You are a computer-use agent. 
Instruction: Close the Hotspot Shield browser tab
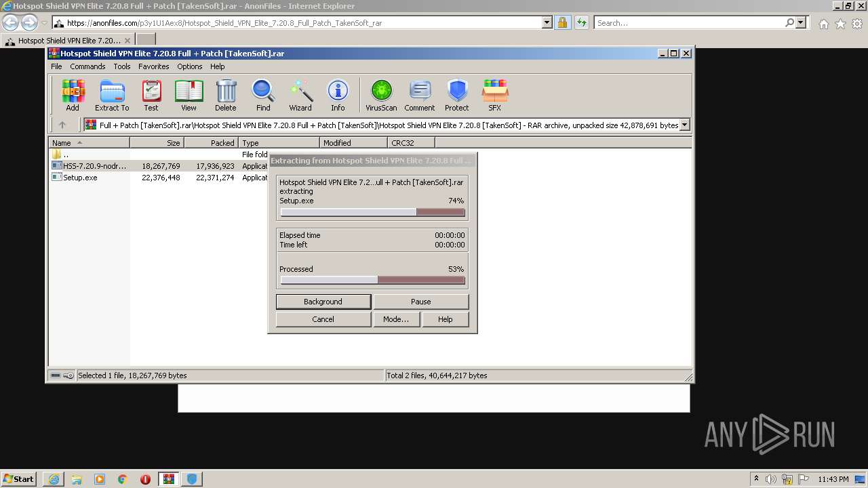[127, 41]
